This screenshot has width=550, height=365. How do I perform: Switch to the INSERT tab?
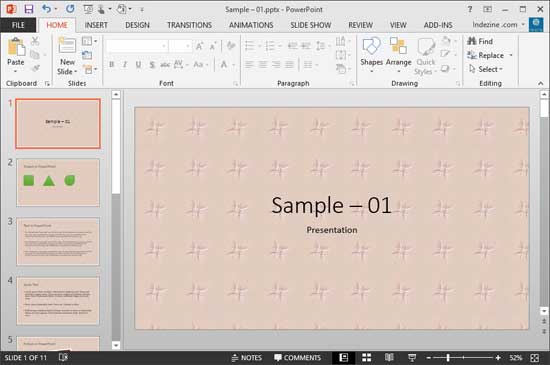tap(96, 25)
